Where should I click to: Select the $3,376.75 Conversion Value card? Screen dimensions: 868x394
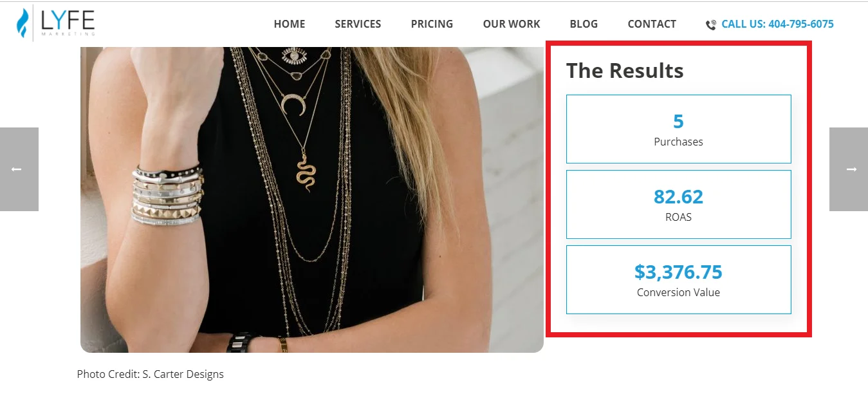click(678, 279)
